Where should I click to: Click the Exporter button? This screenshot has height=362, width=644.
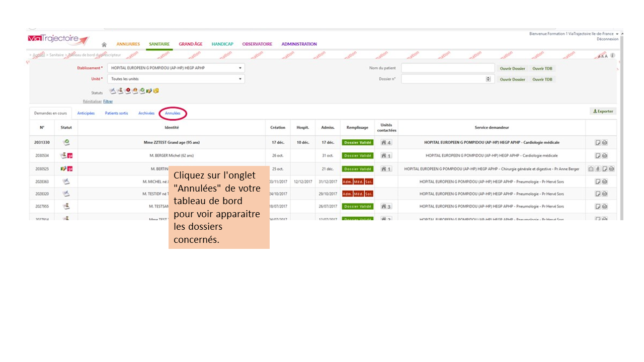point(603,111)
